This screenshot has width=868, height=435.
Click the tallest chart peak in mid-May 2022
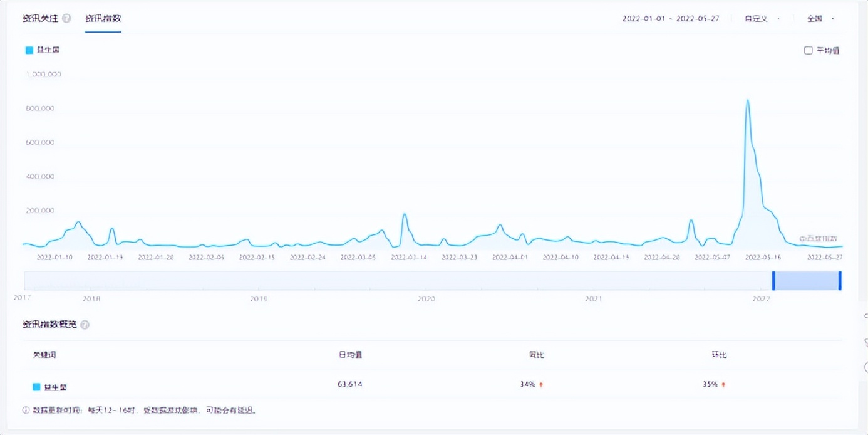747,100
